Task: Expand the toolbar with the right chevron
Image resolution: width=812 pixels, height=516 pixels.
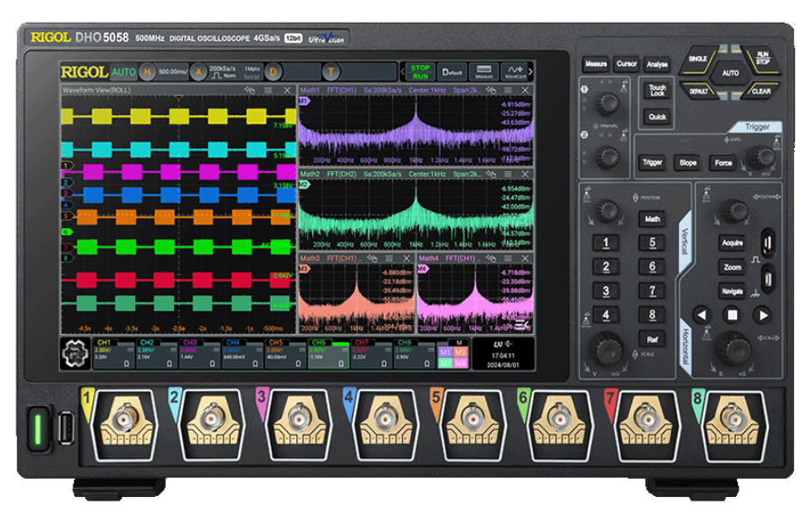Action: coord(530,72)
